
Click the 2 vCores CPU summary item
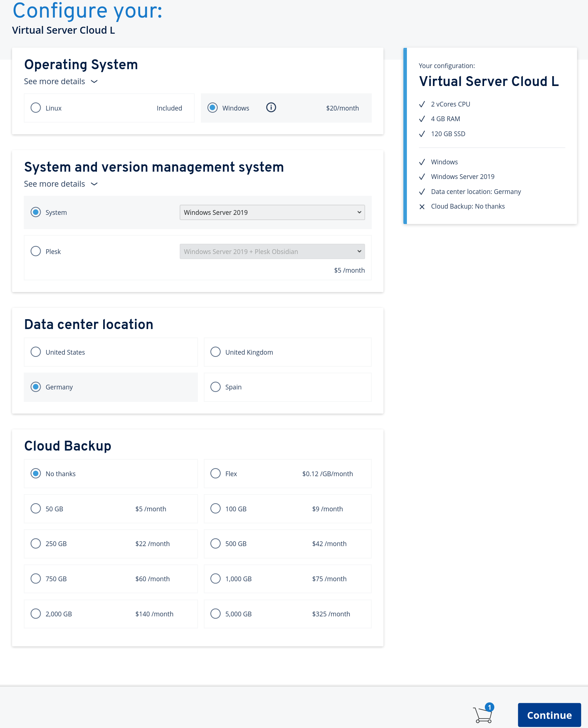pos(450,104)
